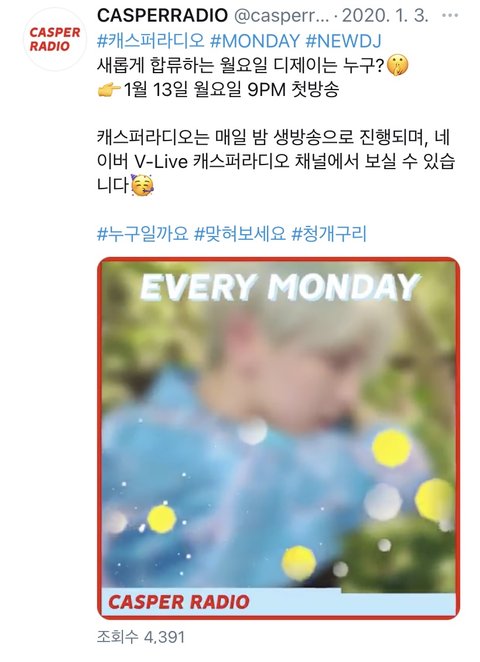Click the CASPER RADIO banner on video
480x662 pixels.
tap(179, 602)
